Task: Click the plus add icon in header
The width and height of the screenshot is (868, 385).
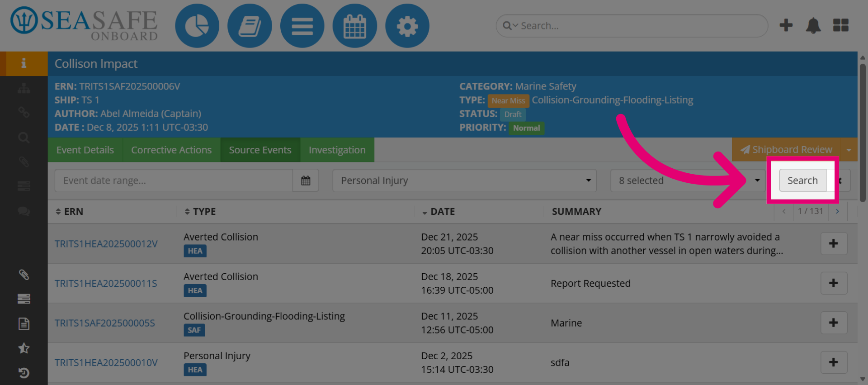Action: tap(786, 25)
